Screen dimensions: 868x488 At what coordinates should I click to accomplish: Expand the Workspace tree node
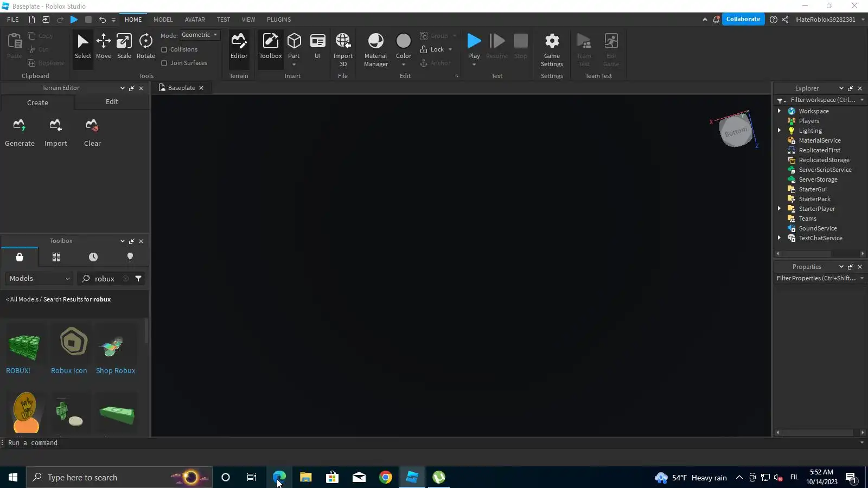[x=780, y=111]
